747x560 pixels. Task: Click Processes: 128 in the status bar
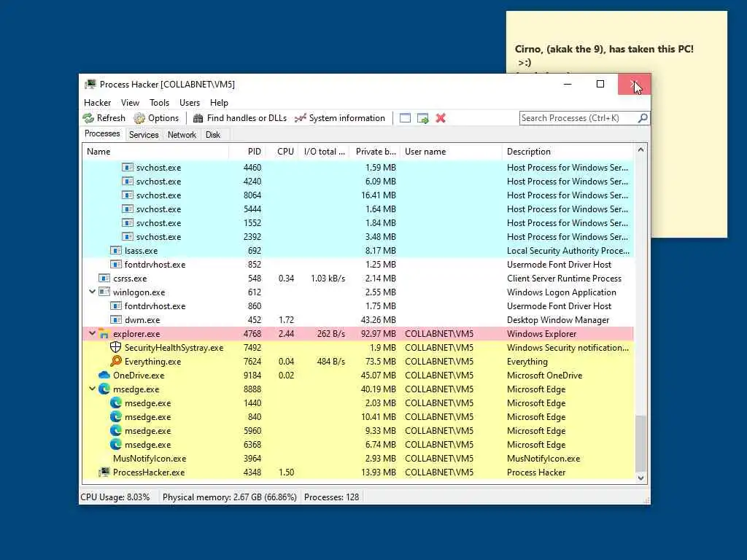pos(332,497)
